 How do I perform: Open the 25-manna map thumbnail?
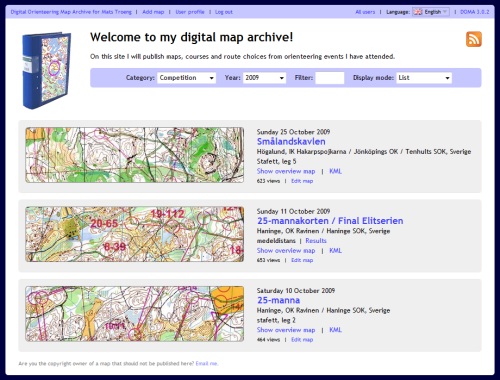click(x=135, y=313)
